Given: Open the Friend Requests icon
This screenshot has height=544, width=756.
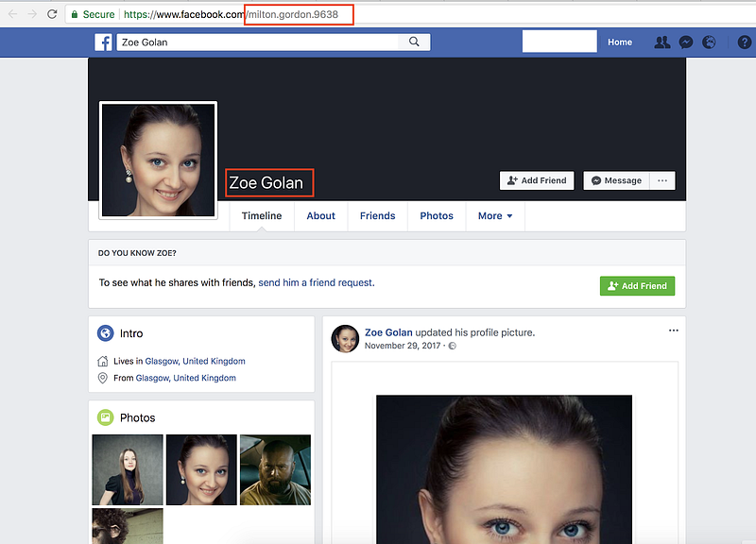Looking at the screenshot, I should tap(662, 42).
